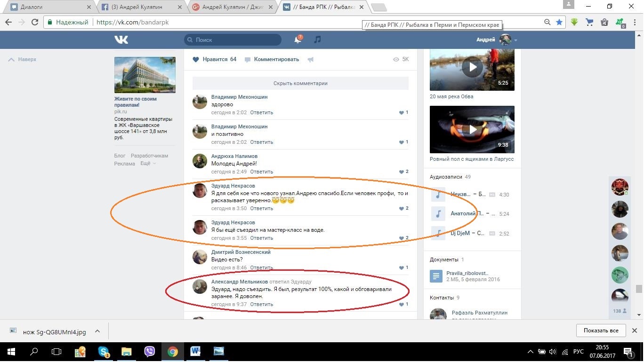The height and width of the screenshot is (362, 644).
Task: Click Наверх scroll-to-top link
Action: (23, 60)
